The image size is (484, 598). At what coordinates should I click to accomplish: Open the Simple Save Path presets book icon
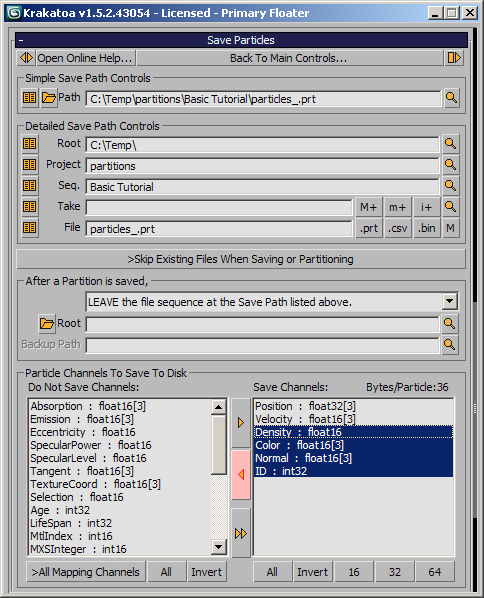pyautogui.click(x=30, y=98)
